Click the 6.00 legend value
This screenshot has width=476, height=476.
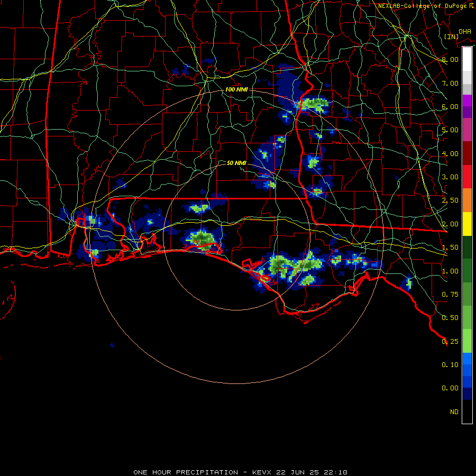click(450, 106)
